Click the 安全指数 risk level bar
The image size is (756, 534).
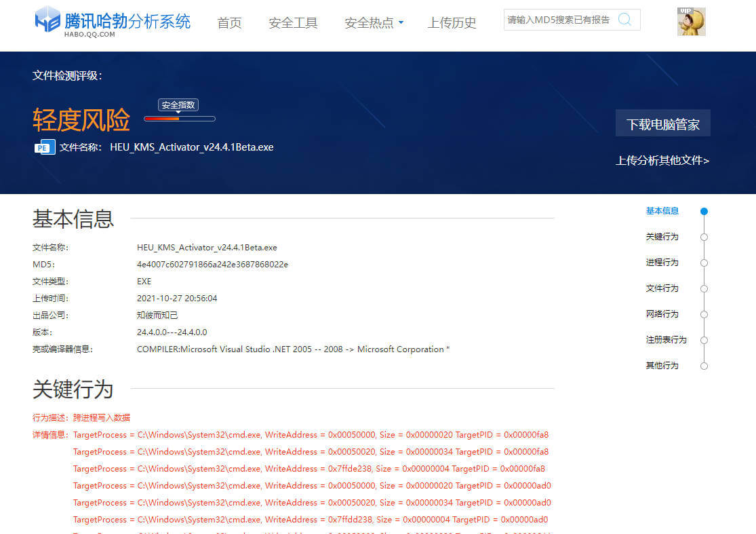tap(180, 119)
